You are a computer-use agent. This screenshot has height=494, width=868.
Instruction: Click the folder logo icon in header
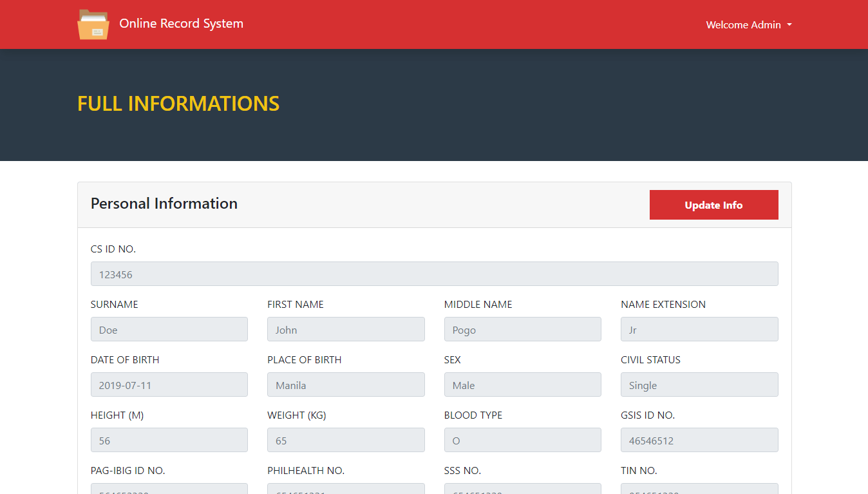click(x=93, y=24)
